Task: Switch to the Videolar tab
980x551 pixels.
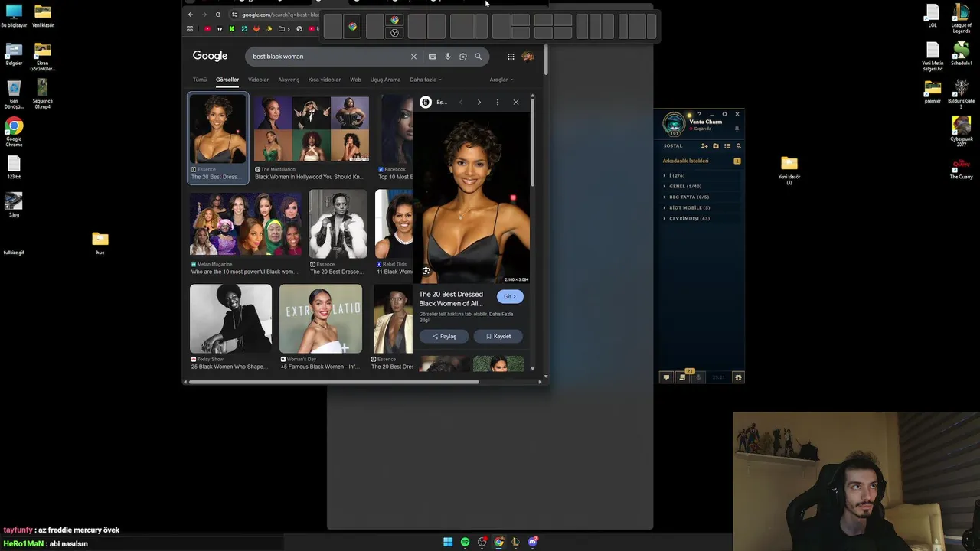Action: point(258,80)
